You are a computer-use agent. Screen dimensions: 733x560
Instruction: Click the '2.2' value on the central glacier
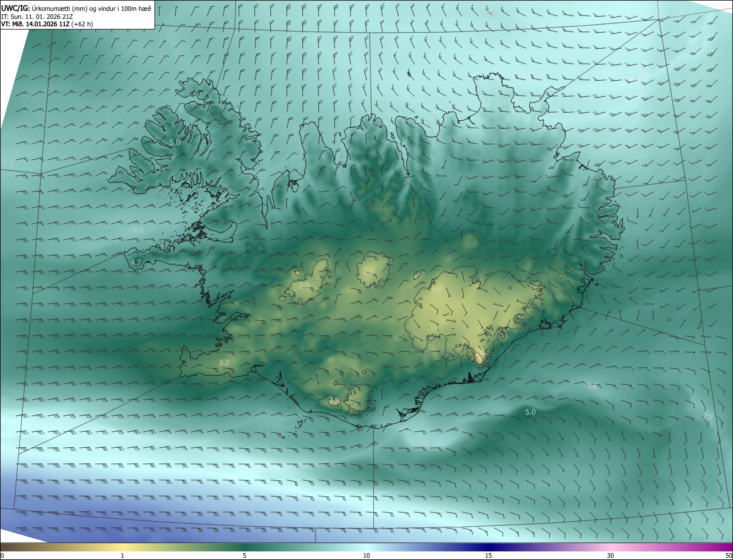coord(369,271)
